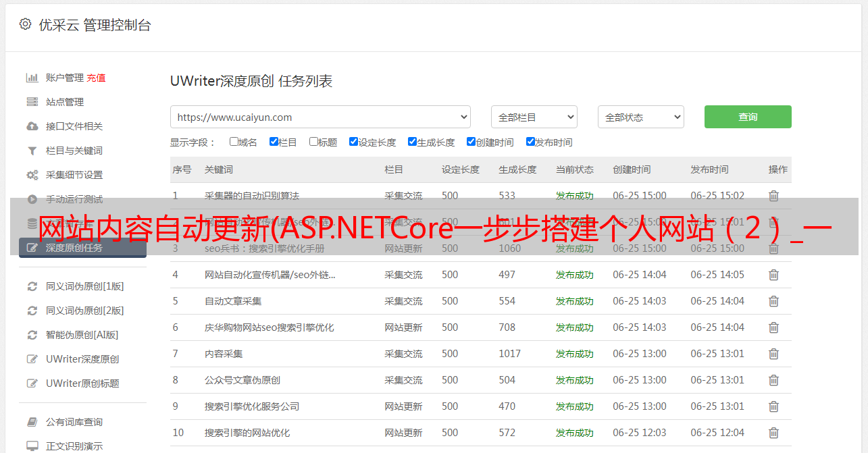Uncheck the 栏目 display field checkbox
868x453 pixels.
(274, 142)
